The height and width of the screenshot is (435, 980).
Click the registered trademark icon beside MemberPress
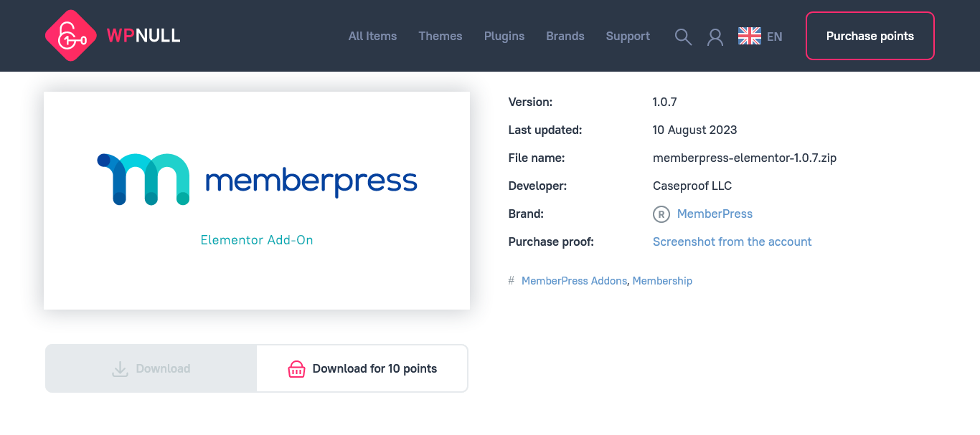pyautogui.click(x=661, y=214)
